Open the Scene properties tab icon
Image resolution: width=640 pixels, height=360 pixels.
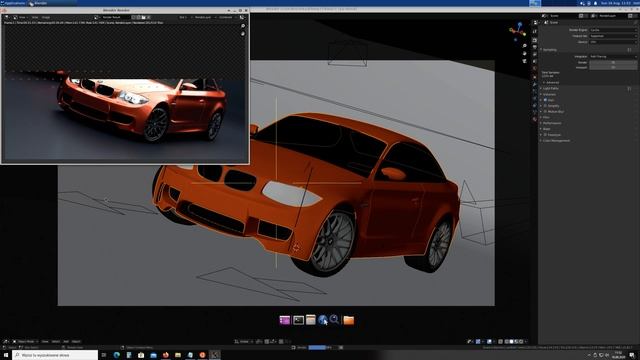(x=535, y=61)
